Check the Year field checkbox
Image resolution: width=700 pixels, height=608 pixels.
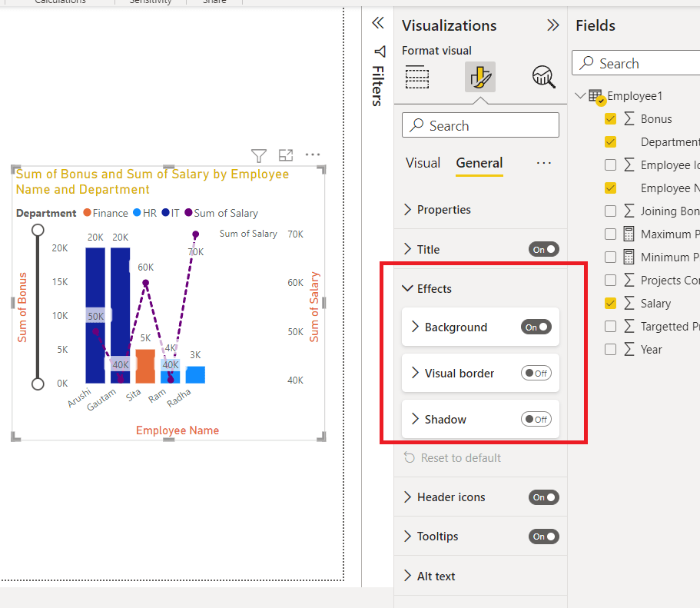(x=611, y=349)
